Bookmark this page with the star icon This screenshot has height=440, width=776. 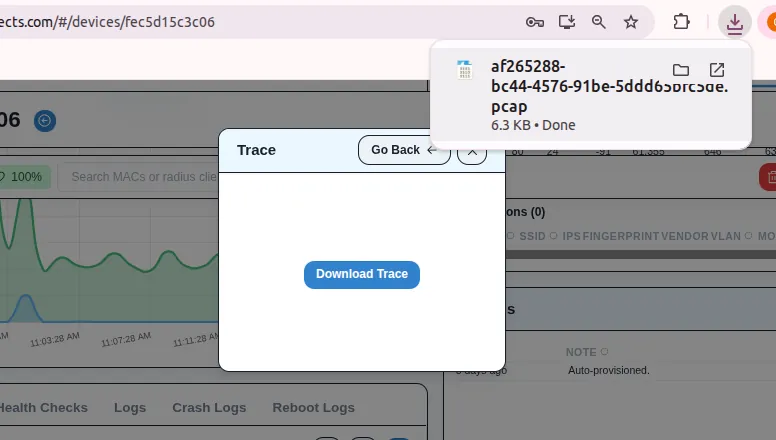630,22
